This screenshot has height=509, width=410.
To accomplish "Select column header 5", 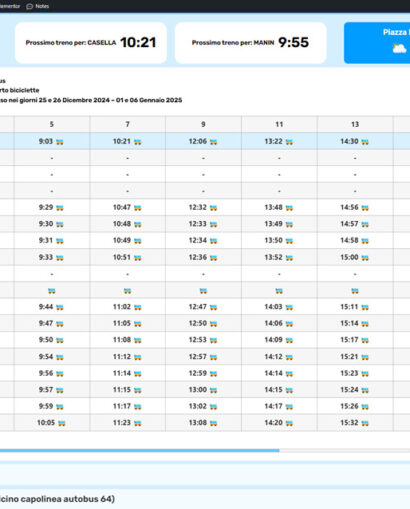I will tap(52, 124).
